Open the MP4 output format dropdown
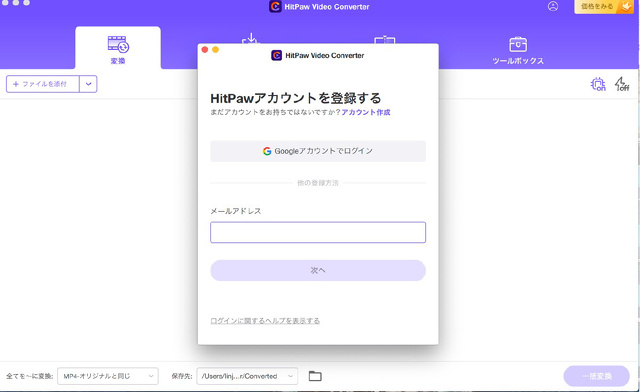Image resolution: width=640 pixels, height=392 pixels. click(108, 376)
